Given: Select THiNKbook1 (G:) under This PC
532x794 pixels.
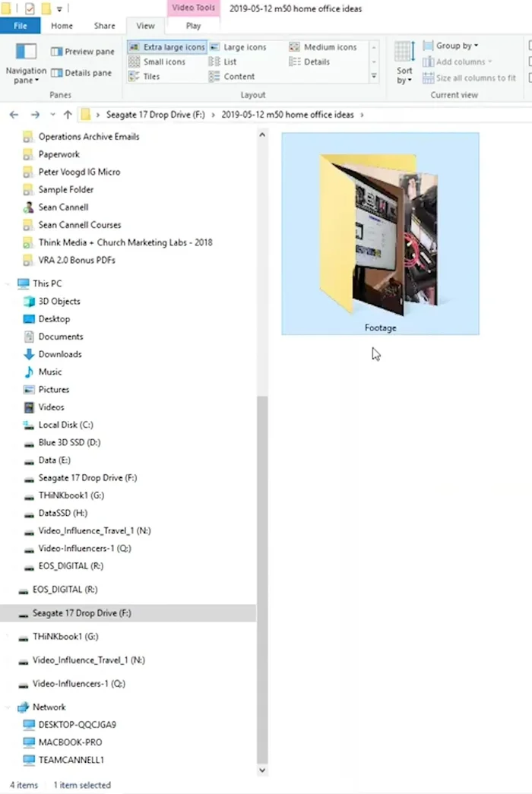Looking at the screenshot, I should [x=71, y=495].
